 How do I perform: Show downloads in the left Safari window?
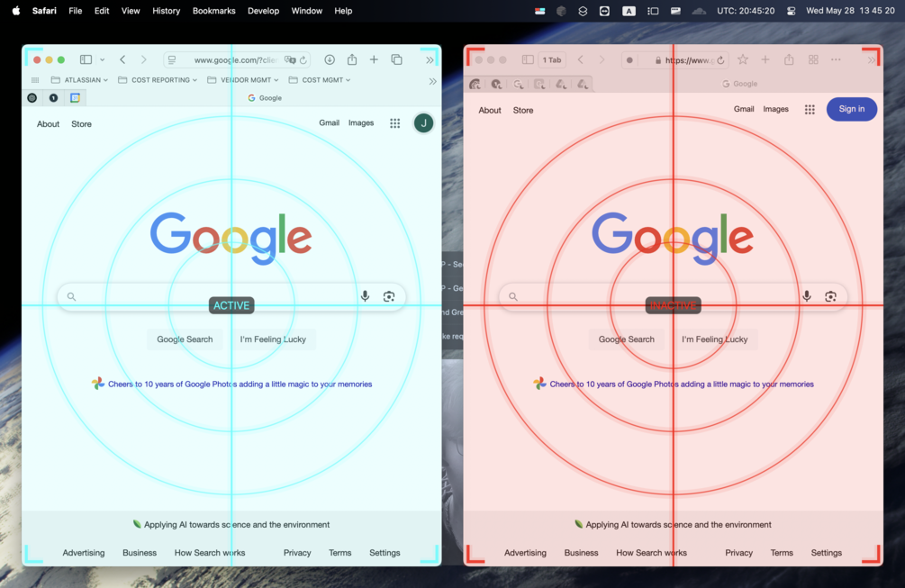[x=330, y=59]
